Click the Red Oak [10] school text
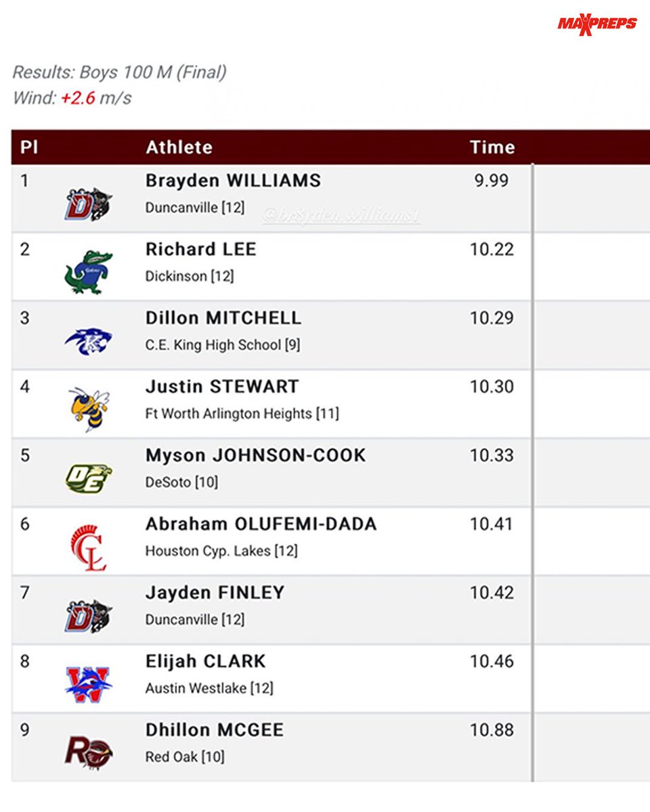The width and height of the screenshot is (650, 812). [x=184, y=757]
